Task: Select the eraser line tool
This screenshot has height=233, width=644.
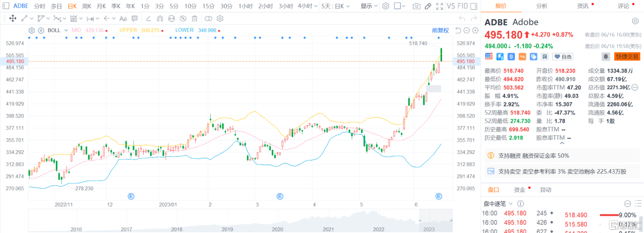Action: point(148,19)
